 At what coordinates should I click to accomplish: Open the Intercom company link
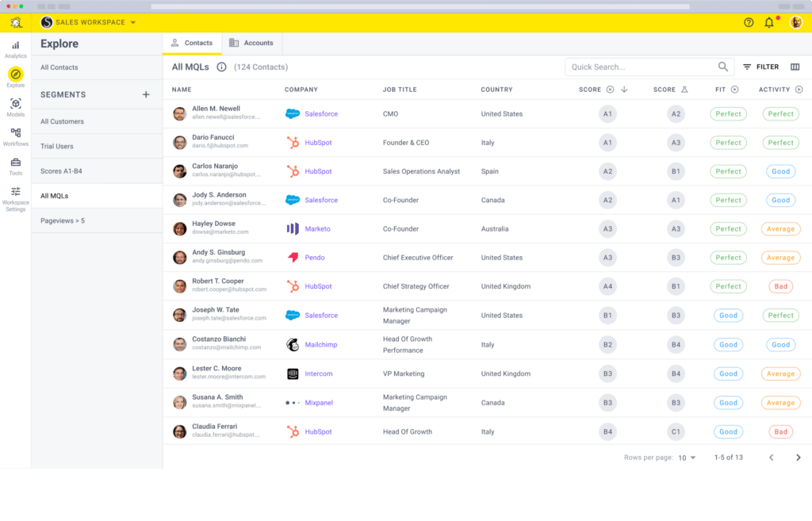click(x=319, y=374)
